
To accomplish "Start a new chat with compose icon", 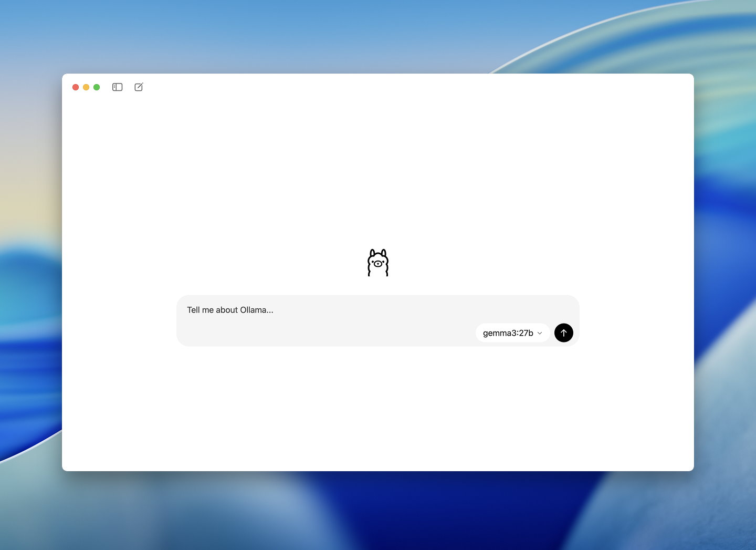I will [x=139, y=87].
